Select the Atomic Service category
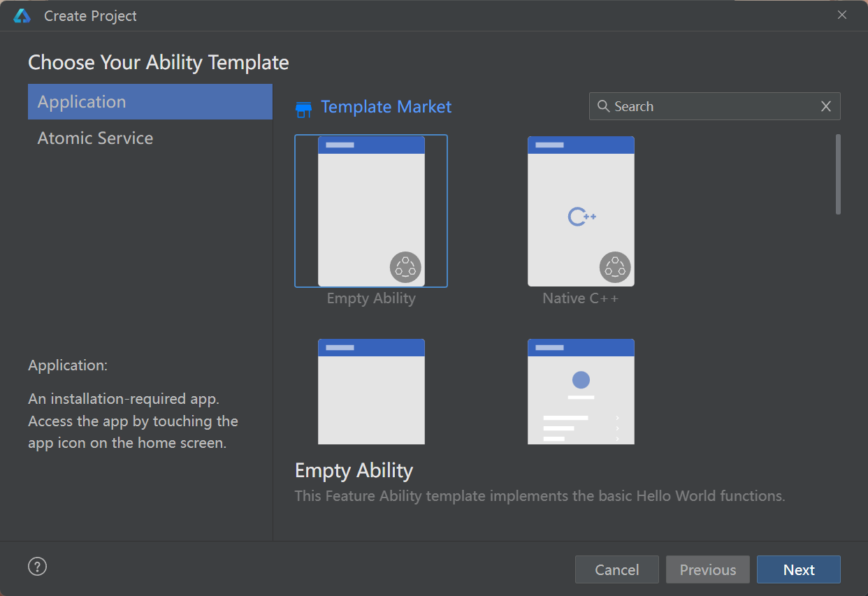Screen dimensions: 868x596 point(150,138)
